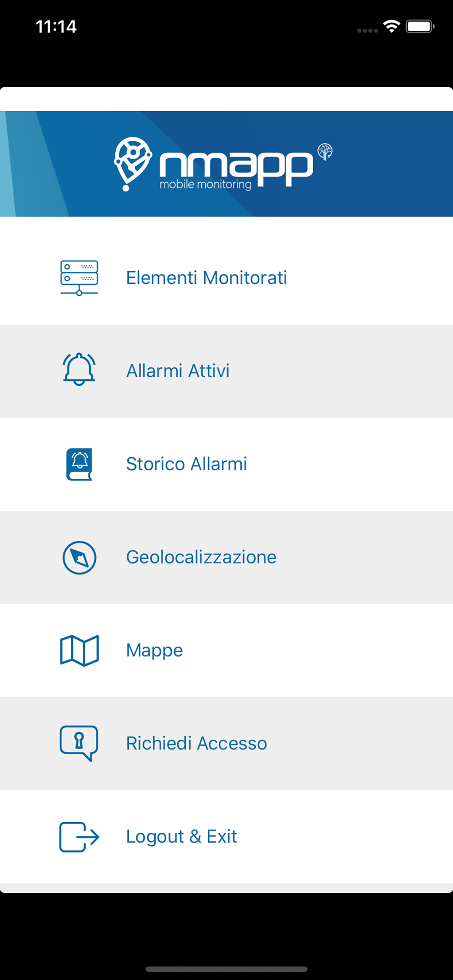Tap the nmapp mobile monitoring wordmark

[236, 170]
